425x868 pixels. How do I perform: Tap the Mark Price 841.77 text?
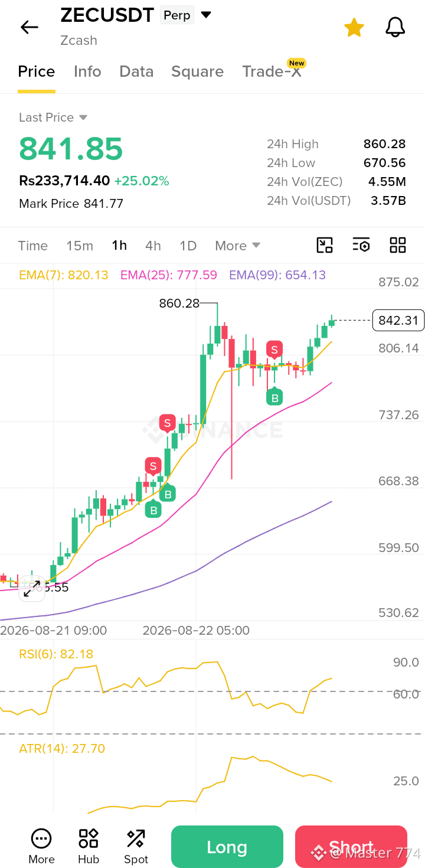point(71,204)
